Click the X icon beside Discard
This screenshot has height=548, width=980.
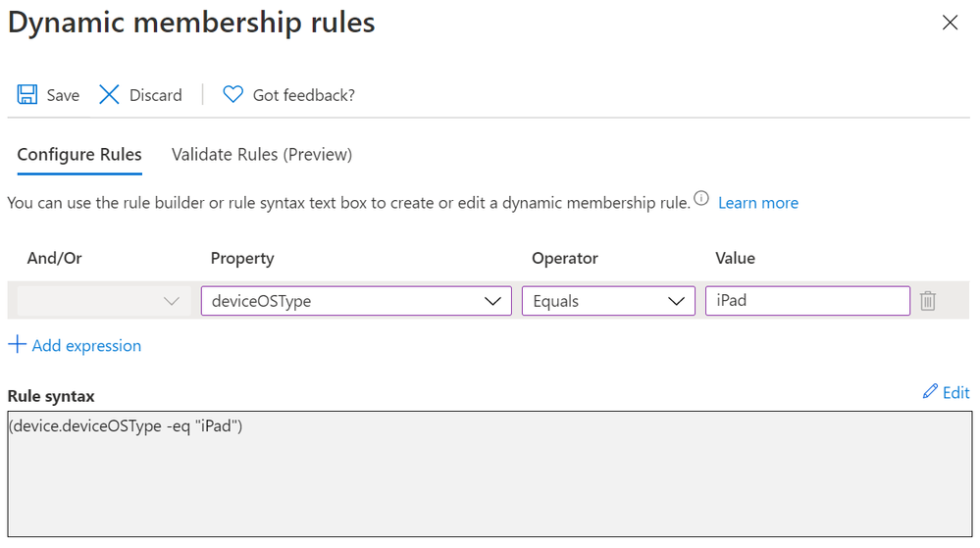click(109, 95)
